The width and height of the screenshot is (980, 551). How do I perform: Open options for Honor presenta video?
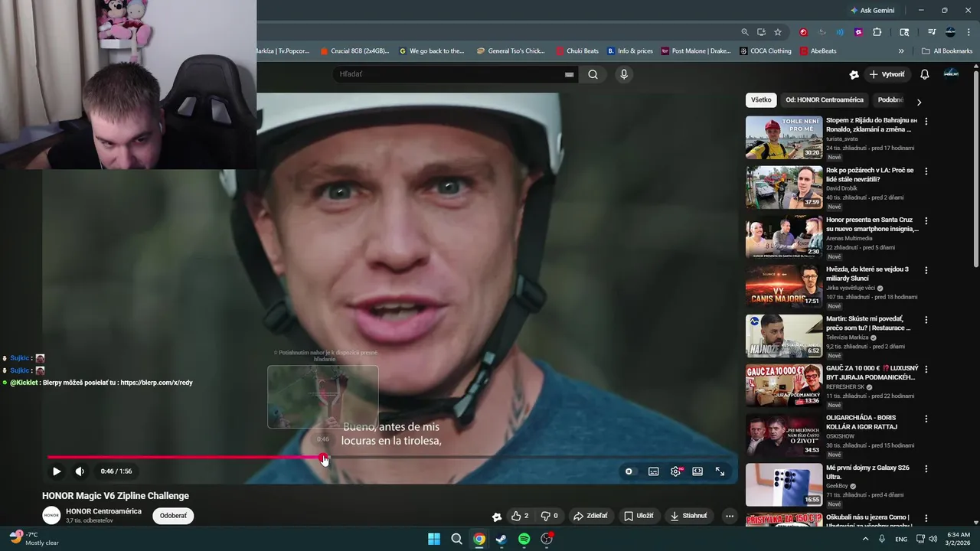click(x=926, y=220)
